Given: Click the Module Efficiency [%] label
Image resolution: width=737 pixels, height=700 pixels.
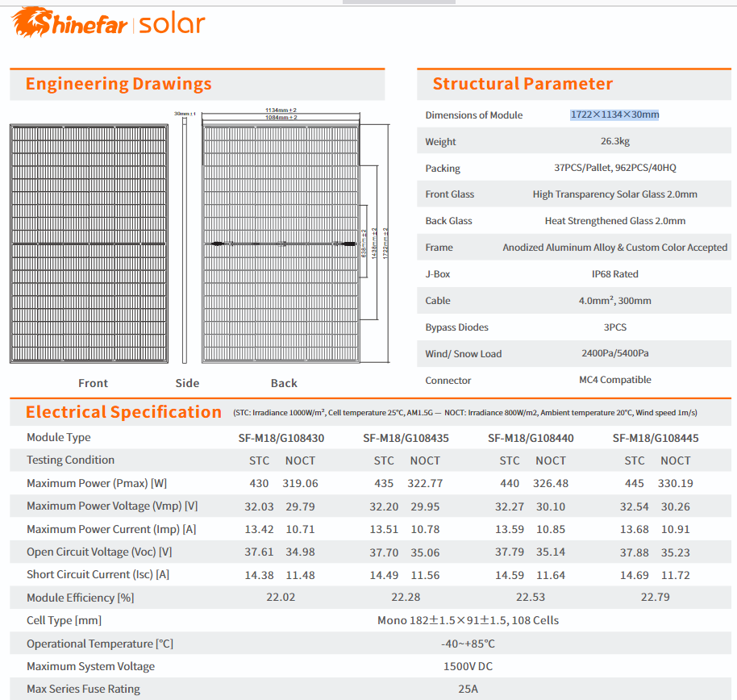Looking at the screenshot, I should [x=81, y=598].
